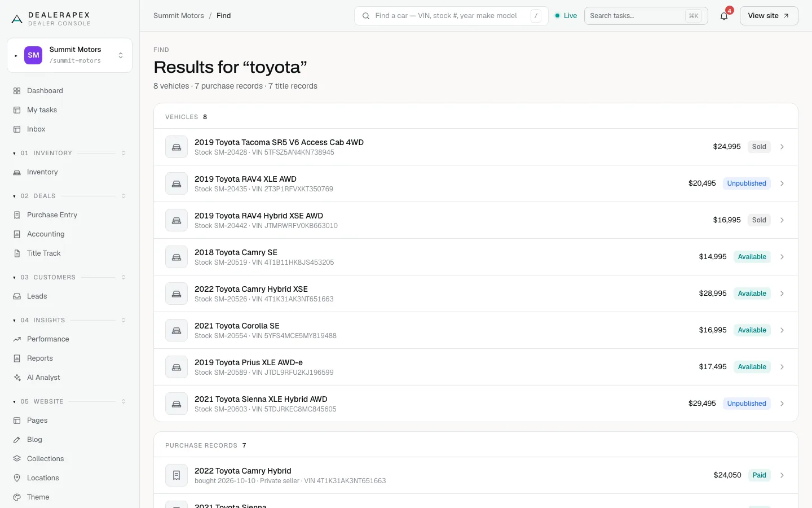Click the Live status indicator
Image resolution: width=812 pixels, height=508 pixels.
point(566,16)
